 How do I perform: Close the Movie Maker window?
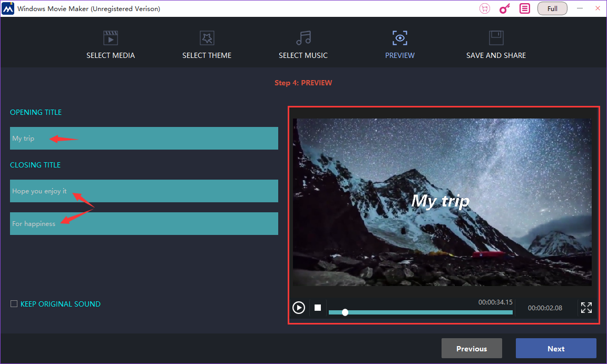[598, 8]
